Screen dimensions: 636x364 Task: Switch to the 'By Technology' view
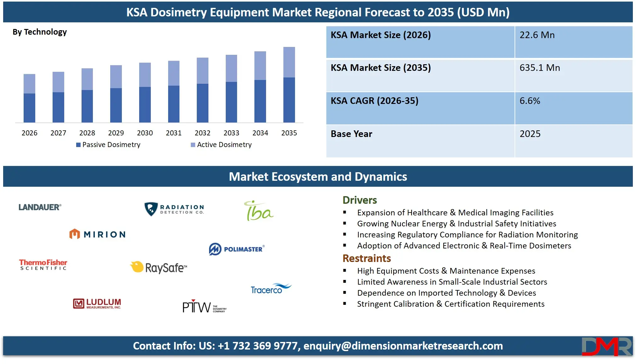pyautogui.click(x=39, y=32)
